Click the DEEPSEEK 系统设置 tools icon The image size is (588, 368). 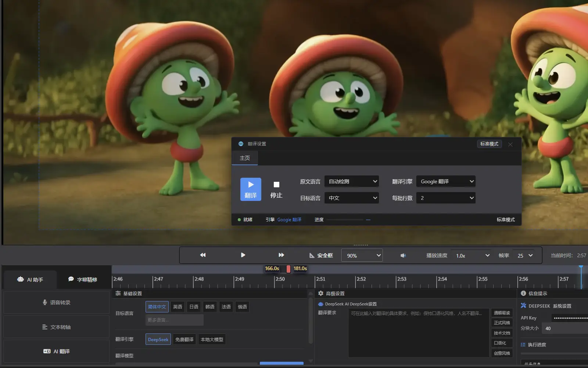point(523,305)
